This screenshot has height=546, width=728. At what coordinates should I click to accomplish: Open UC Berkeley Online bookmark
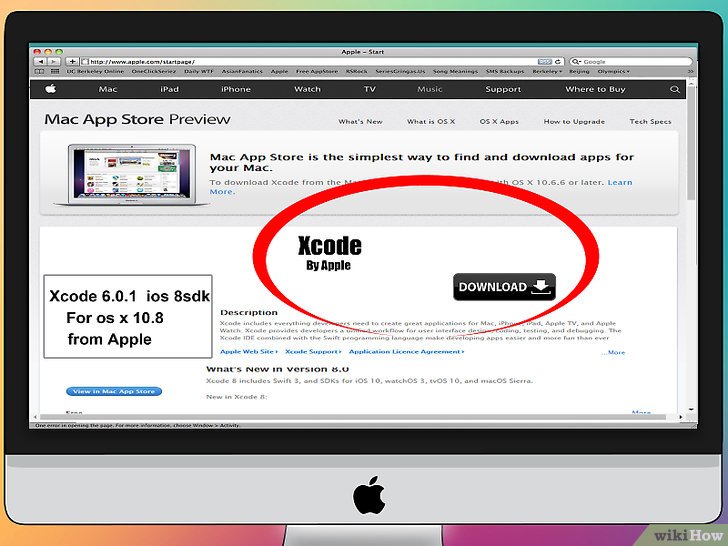(95, 72)
